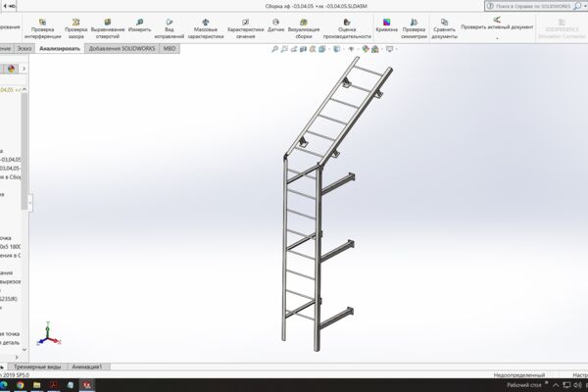Open the back arrow button in title bar

[x=5, y=6]
